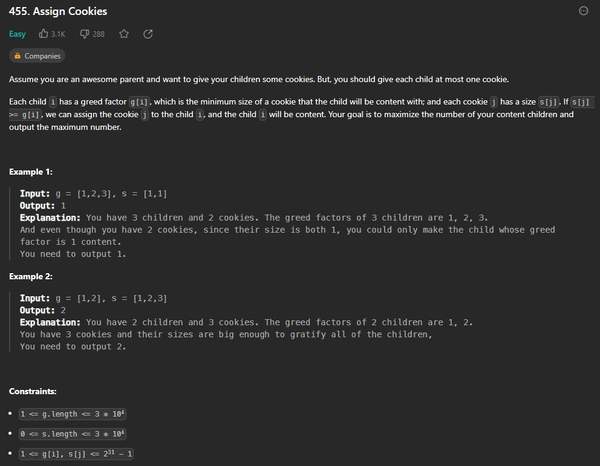Click the 'awesome parent' description paragraph
Screen dimensions: 600x466
[x=260, y=79]
